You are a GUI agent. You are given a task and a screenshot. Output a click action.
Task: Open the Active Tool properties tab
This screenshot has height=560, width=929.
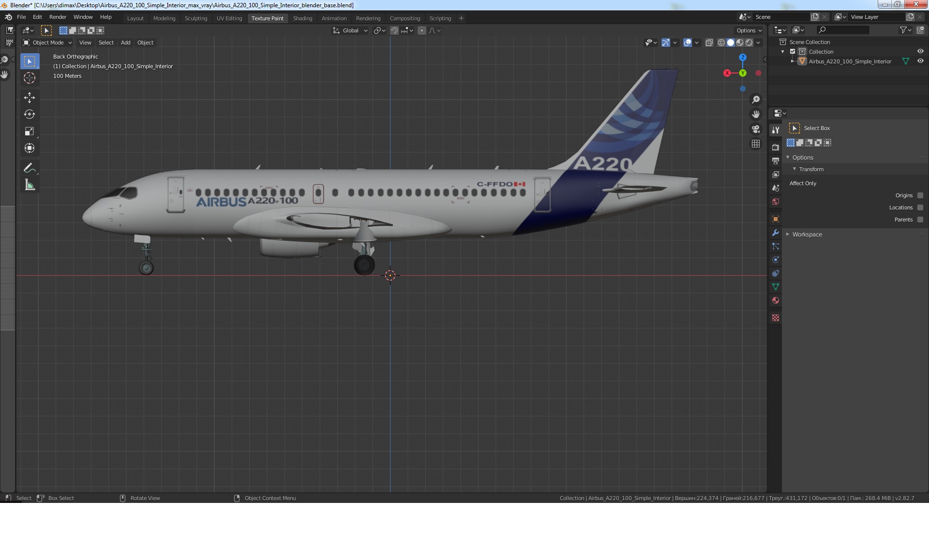[776, 130]
